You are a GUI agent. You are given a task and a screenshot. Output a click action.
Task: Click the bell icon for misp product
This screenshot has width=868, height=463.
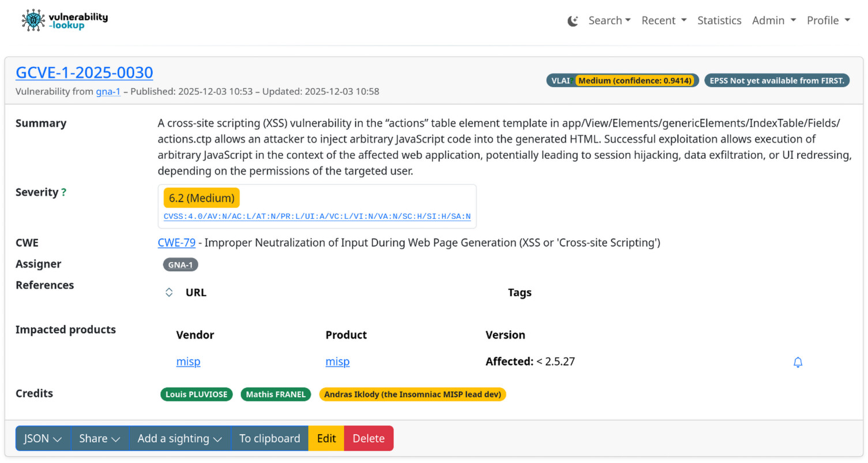[798, 363]
